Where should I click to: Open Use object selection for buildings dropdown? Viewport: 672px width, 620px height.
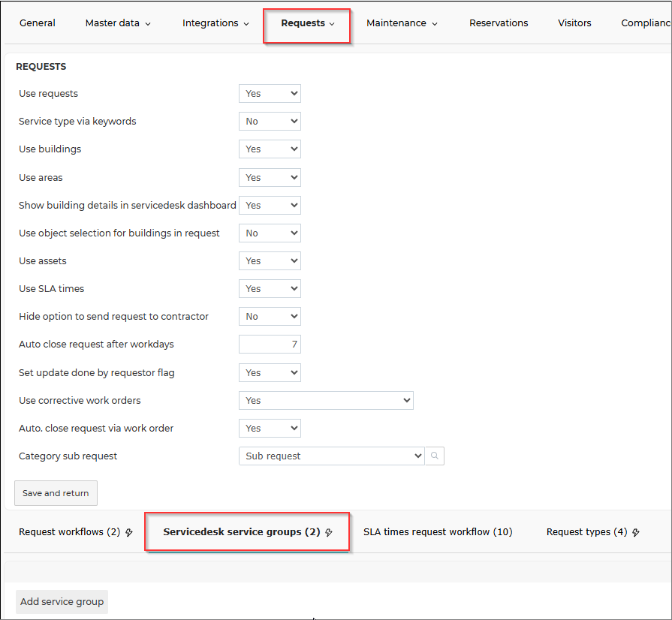pyautogui.click(x=270, y=233)
